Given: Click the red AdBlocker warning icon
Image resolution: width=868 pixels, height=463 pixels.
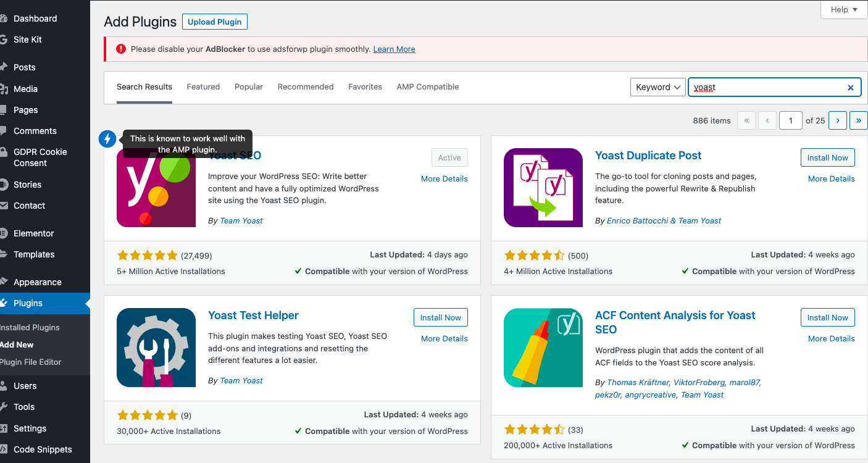Looking at the screenshot, I should [x=121, y=49].
